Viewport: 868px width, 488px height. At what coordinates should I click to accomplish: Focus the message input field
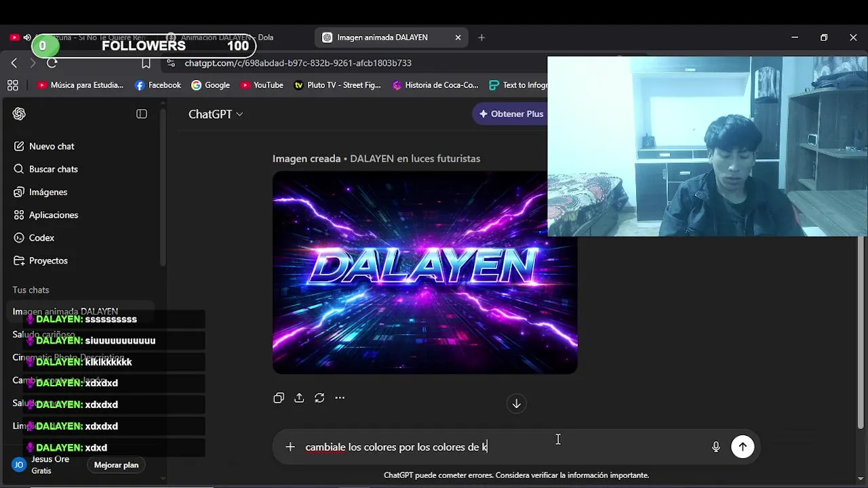[502, 447]
